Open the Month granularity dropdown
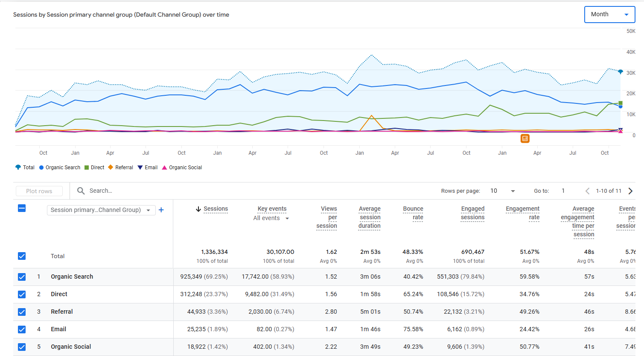The image size is (644, 356). point(609,15)
